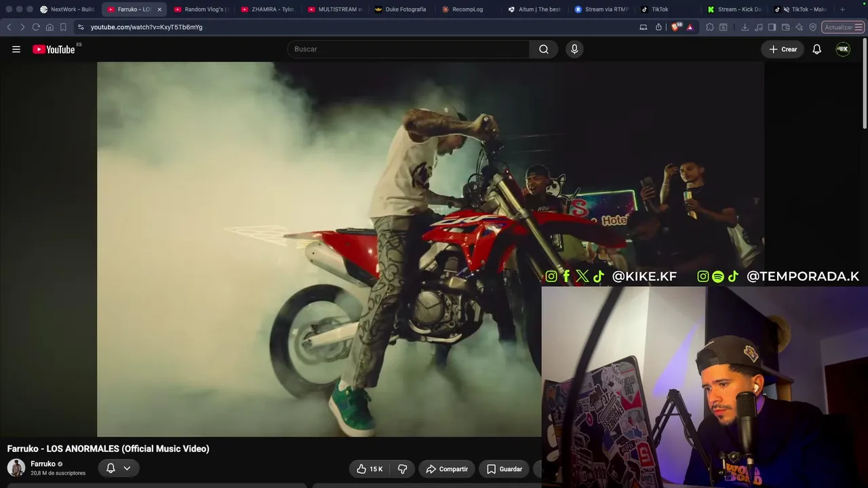Share this page from the address bar

[658, 27]
